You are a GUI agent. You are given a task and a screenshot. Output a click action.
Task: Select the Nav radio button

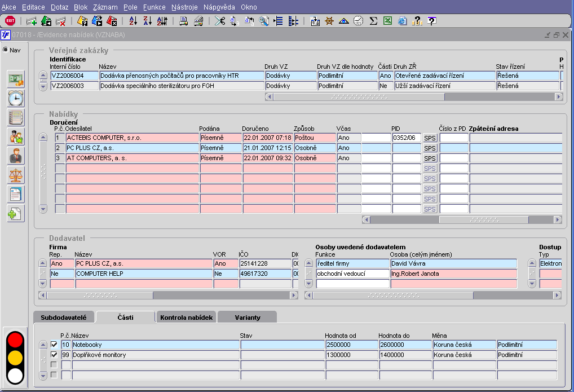click(x=6, y=50)
